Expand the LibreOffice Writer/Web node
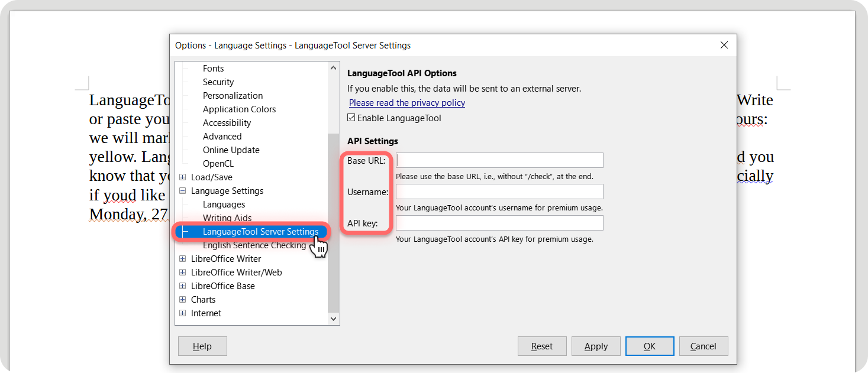The image size is (868, 373). click(183, 273)
